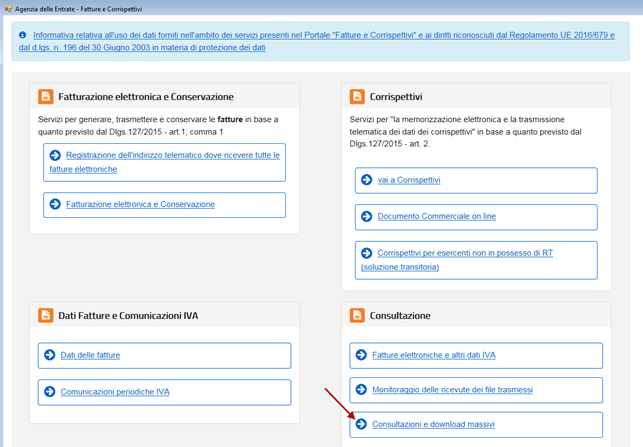This screenshot has width=643, height=447.
Task: Click arrow icon beside Consultazioni e download massivi
Action: 361,424
